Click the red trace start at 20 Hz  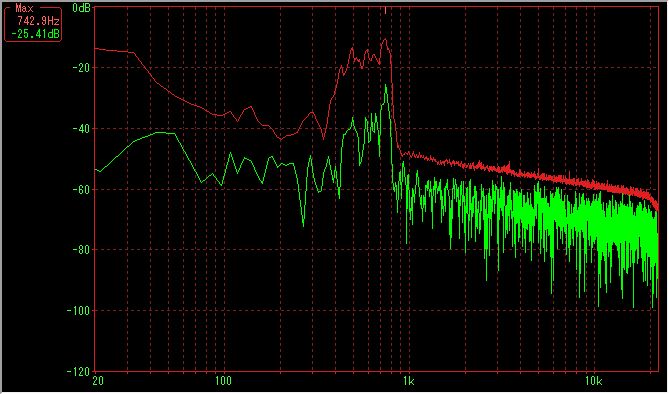(95, 48)
